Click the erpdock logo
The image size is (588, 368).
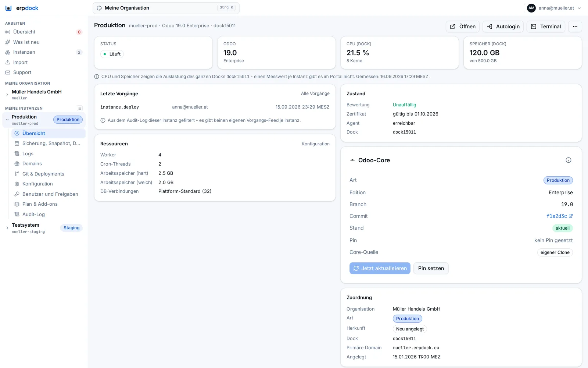click(22, 8)
